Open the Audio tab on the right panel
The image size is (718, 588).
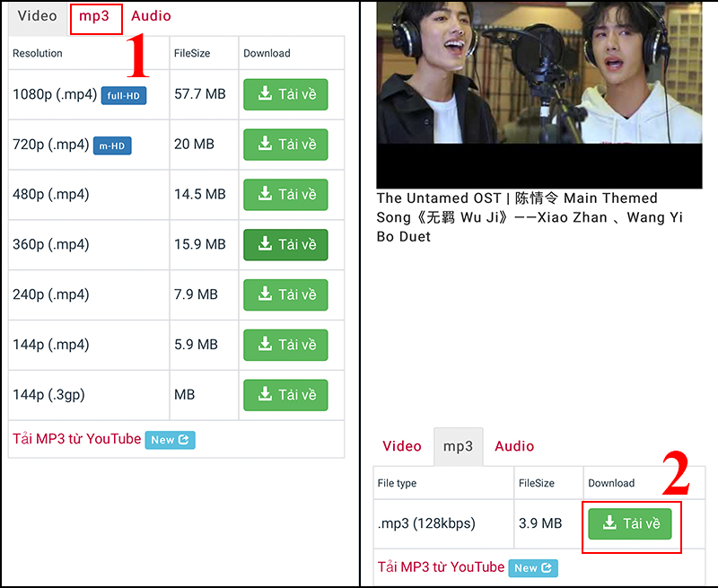[x=514, y=446]
